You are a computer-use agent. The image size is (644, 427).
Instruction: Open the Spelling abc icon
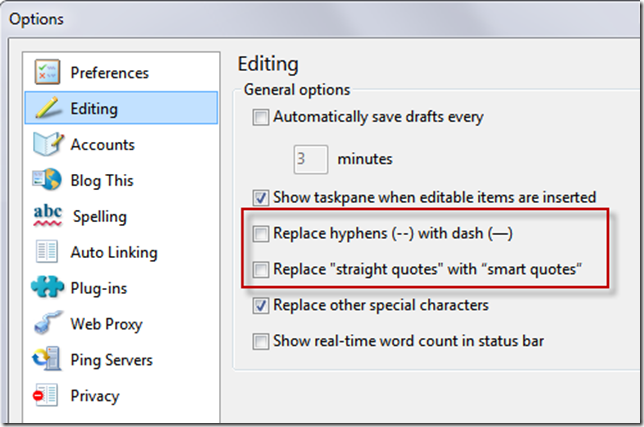pyautogui.click(x=48, y=215)
